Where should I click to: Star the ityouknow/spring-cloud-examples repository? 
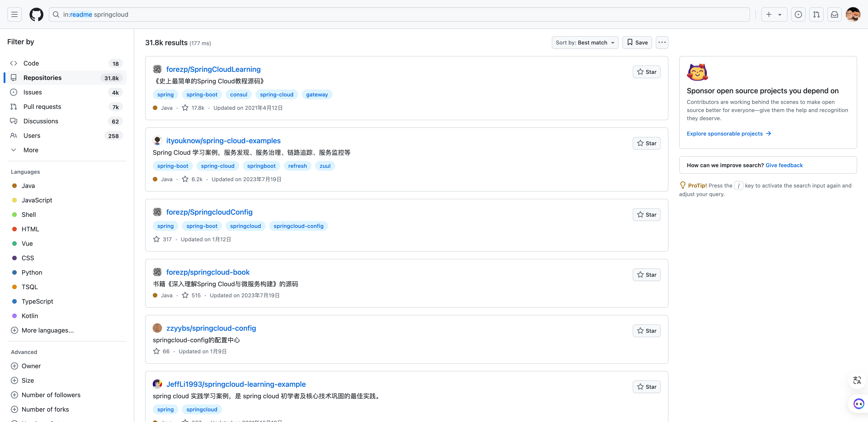click(646, 143)
